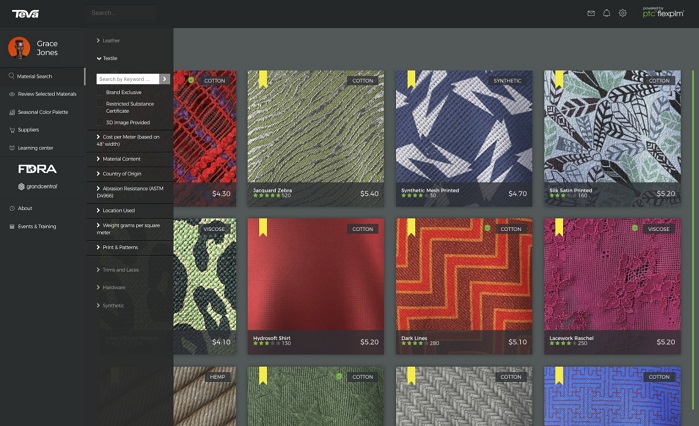This screenshot has height=426, width=699.
Task: Click the FDRA logo
Action: click(37, 169)
